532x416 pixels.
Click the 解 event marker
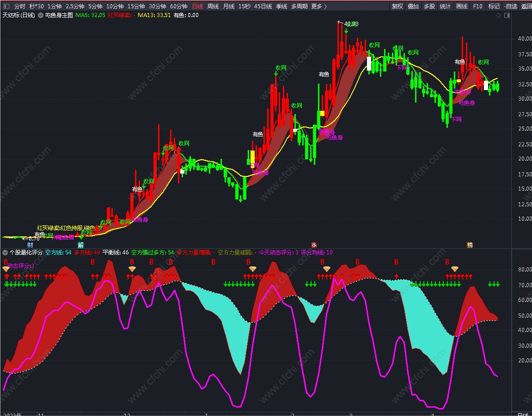[81, 245]
